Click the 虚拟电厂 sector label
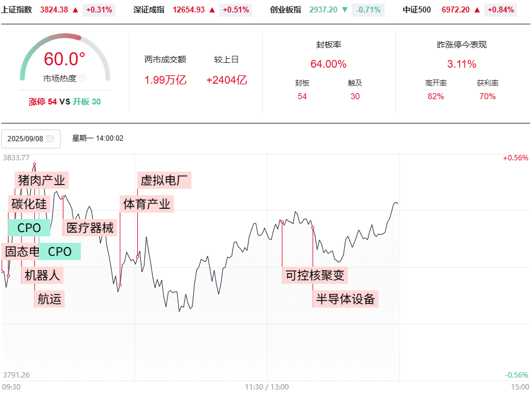Viewport: 532px width, 396px height. (165, 180)
